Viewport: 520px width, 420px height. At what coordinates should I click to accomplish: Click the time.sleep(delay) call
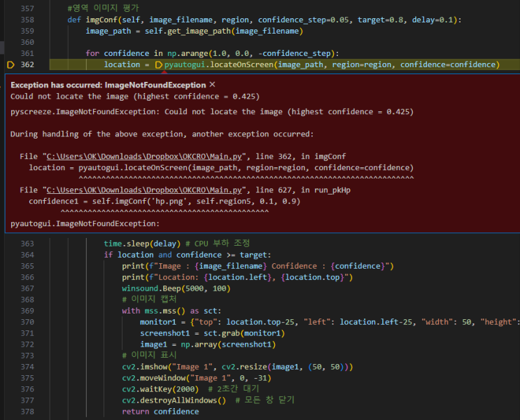tap(138, 244)
